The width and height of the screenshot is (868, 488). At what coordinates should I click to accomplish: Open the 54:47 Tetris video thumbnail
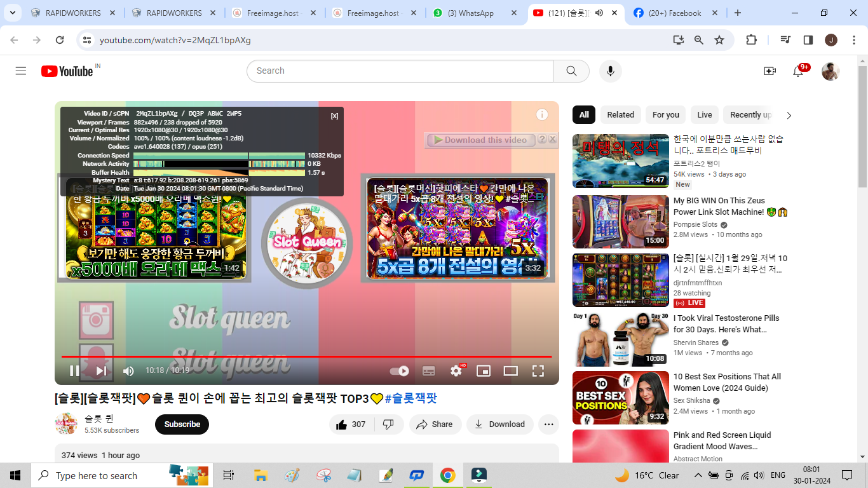[x=620, y=161]
